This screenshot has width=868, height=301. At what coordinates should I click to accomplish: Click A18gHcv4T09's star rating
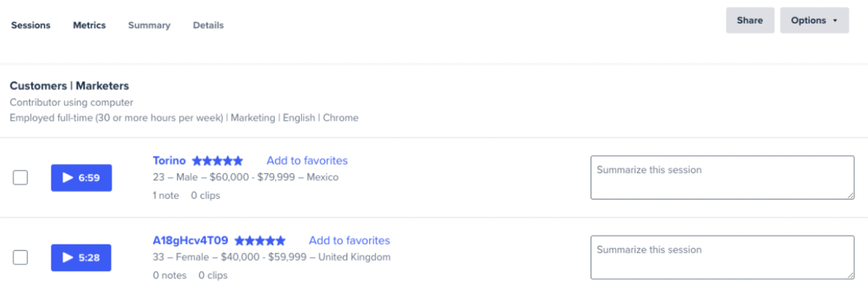tap(260, 240)
